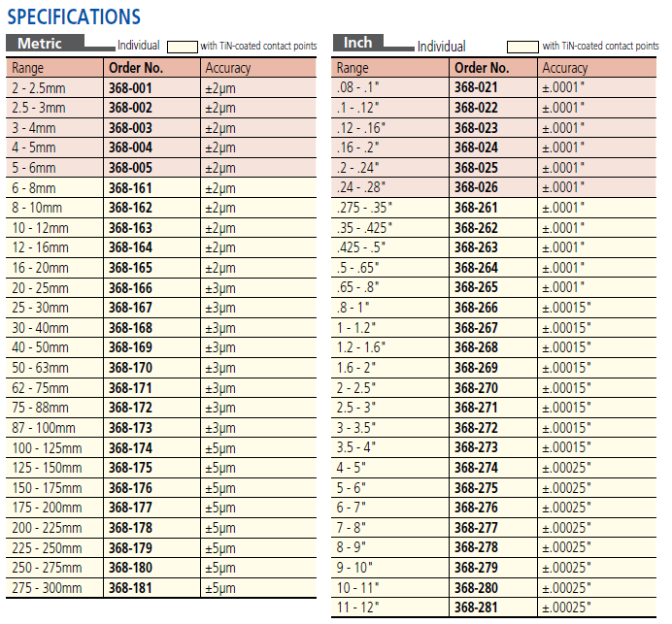Select the Metric tab label
This screenshot has height=624, width=672.
[x=40, y=44]
